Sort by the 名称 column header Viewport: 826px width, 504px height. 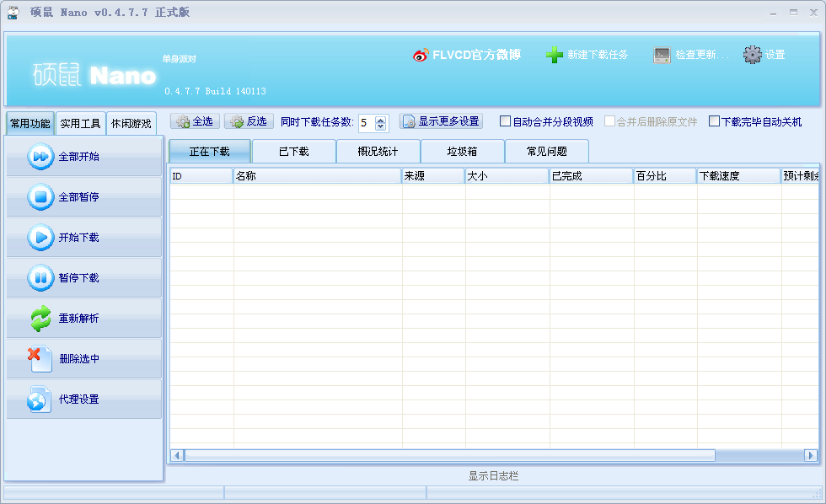tap(317, 176)
